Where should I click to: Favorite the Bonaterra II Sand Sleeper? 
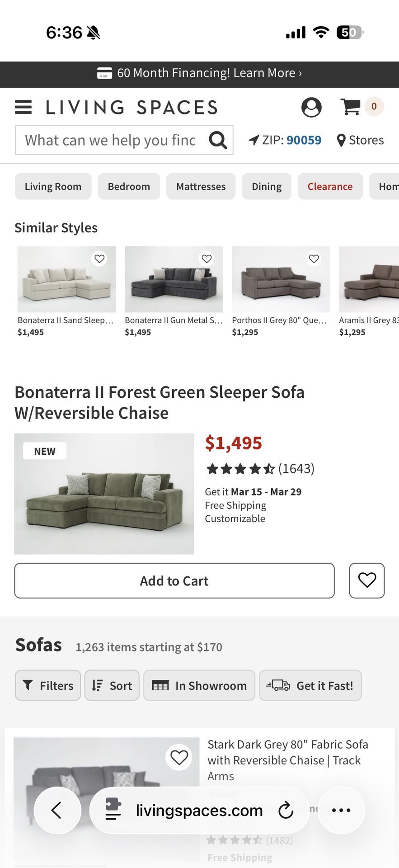(x=99, y=259)
